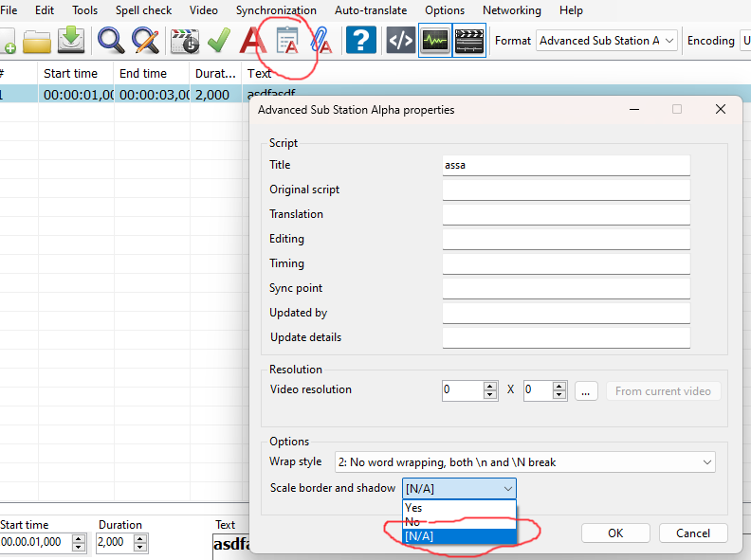Click the Editing field

(x=566, y=240)
